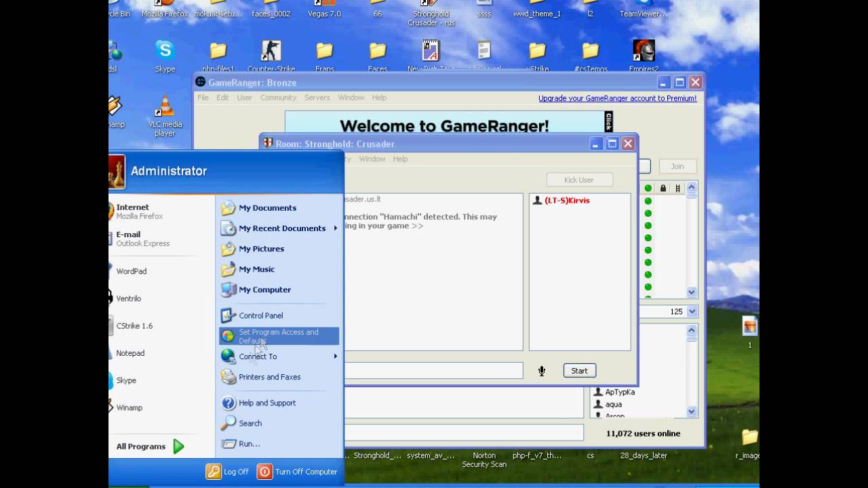Open the #csTemos desktop folder

pyautogui.click(x=590, y=56)
